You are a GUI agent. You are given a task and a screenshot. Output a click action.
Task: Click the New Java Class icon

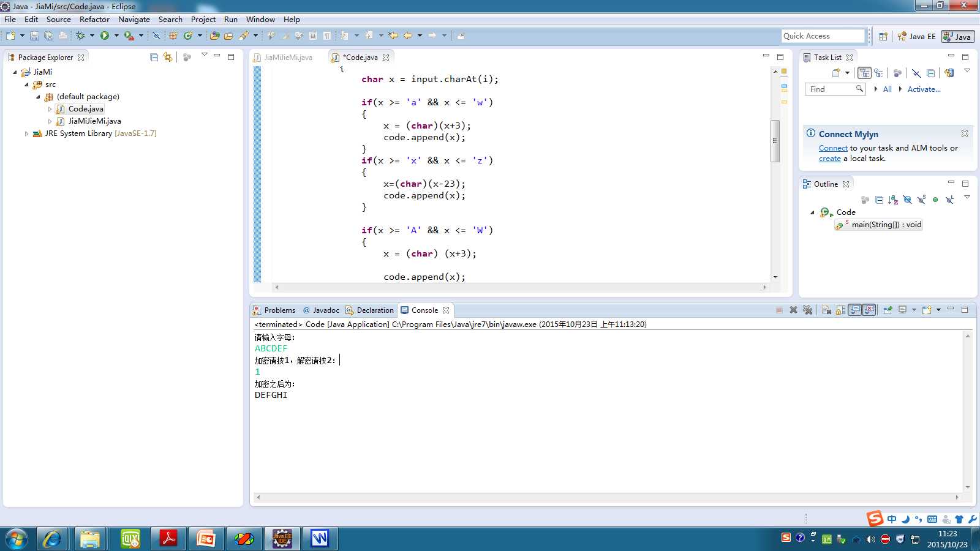188,36
